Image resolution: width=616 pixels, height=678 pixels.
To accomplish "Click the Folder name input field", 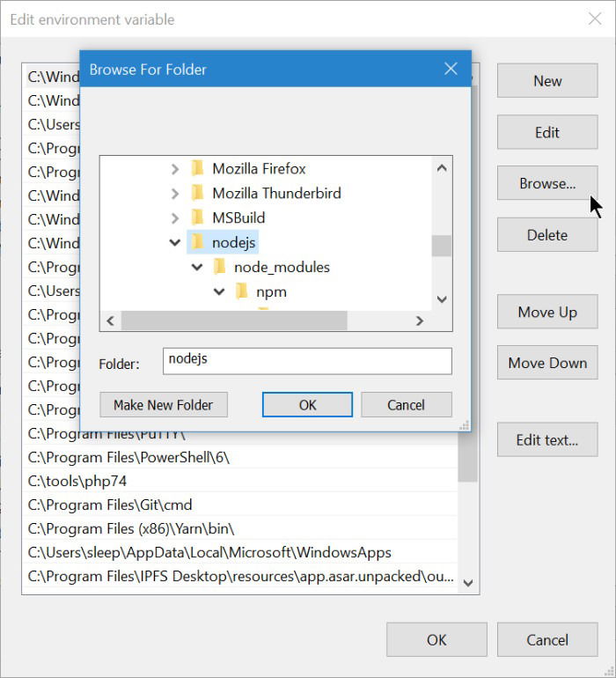I will click(307, 361).
